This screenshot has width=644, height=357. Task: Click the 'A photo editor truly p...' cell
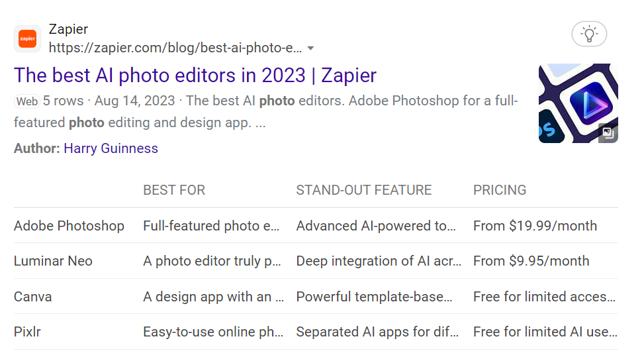pos(212,261)
